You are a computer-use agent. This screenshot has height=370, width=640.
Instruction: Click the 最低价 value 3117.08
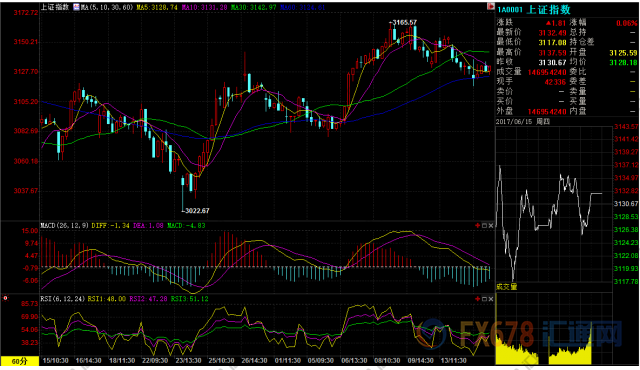552,42
